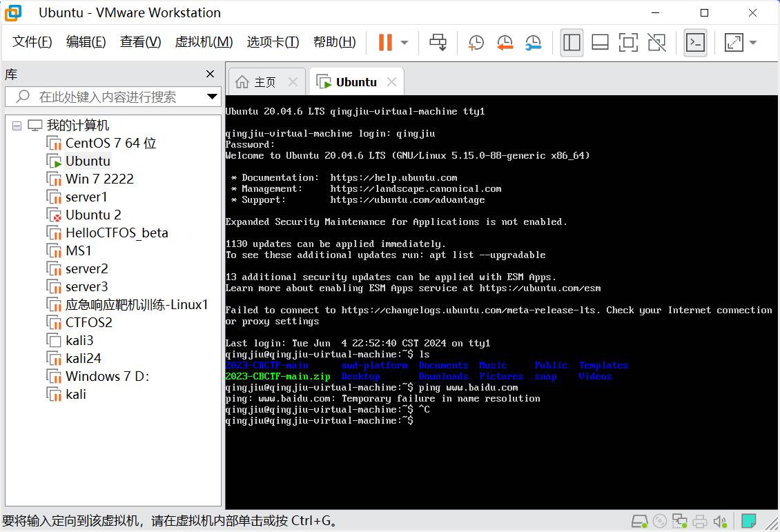Open the 编辑(E) menu
This screenshot has height=532, width=780.
coord(86,42)
